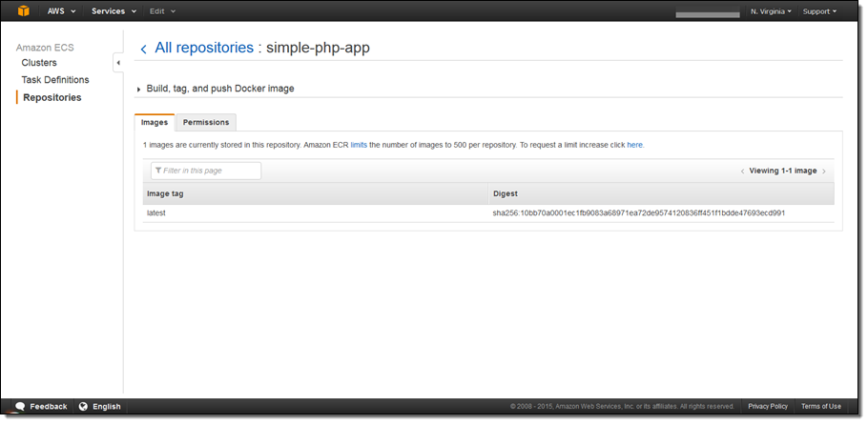
Task: Select the Images tab
Action: pos(155,123)
